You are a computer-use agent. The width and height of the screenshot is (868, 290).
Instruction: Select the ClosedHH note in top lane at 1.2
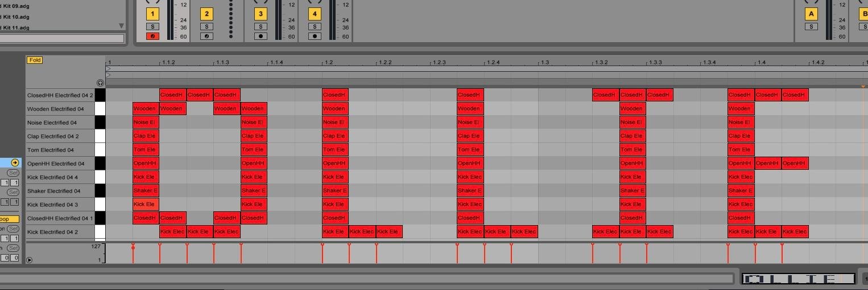[x=335, y=95]
